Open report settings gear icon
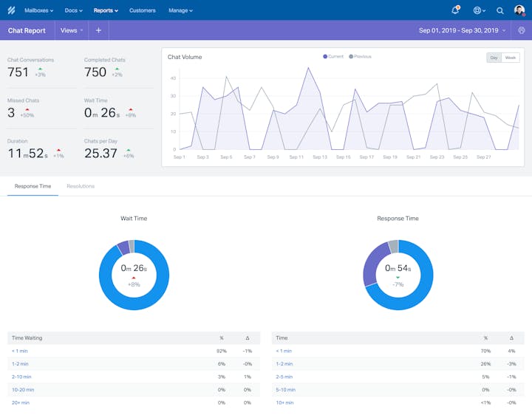The image size is (532, 418). point(522,30)
